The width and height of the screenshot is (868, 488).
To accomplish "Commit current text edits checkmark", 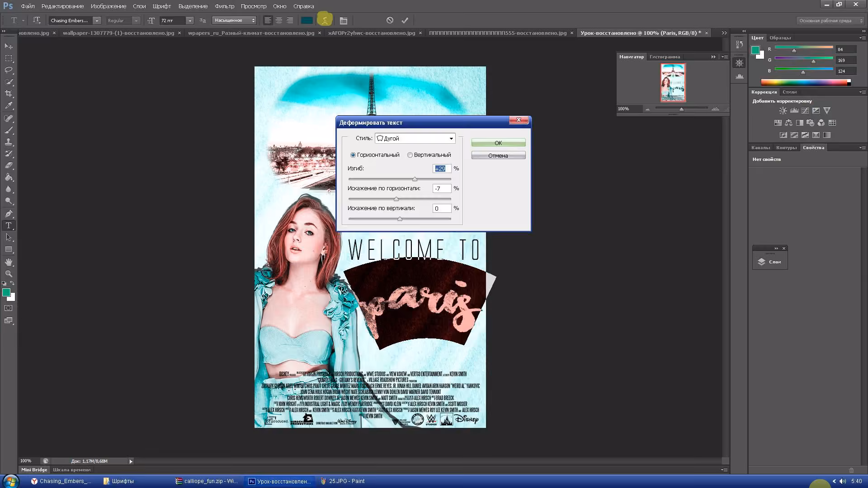I will (x=405, y=20).
